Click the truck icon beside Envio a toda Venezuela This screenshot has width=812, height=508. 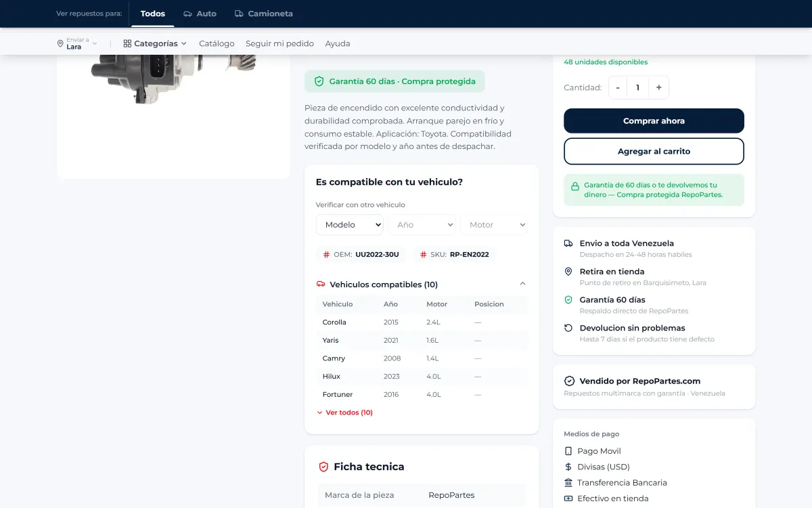(568, 243)
